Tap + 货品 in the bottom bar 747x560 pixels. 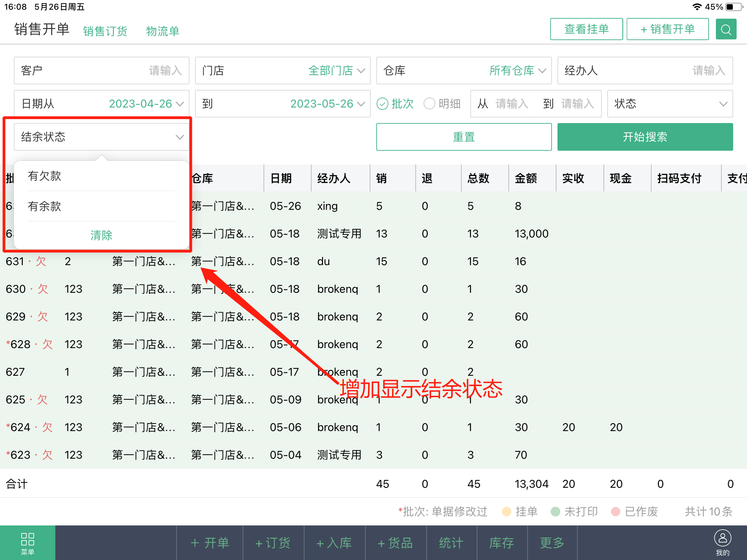396,543
